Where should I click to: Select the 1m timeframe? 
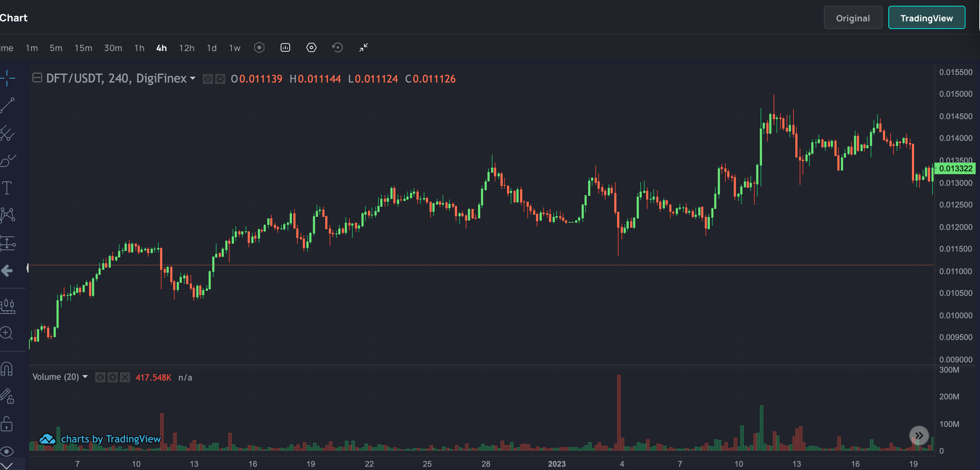32,48
